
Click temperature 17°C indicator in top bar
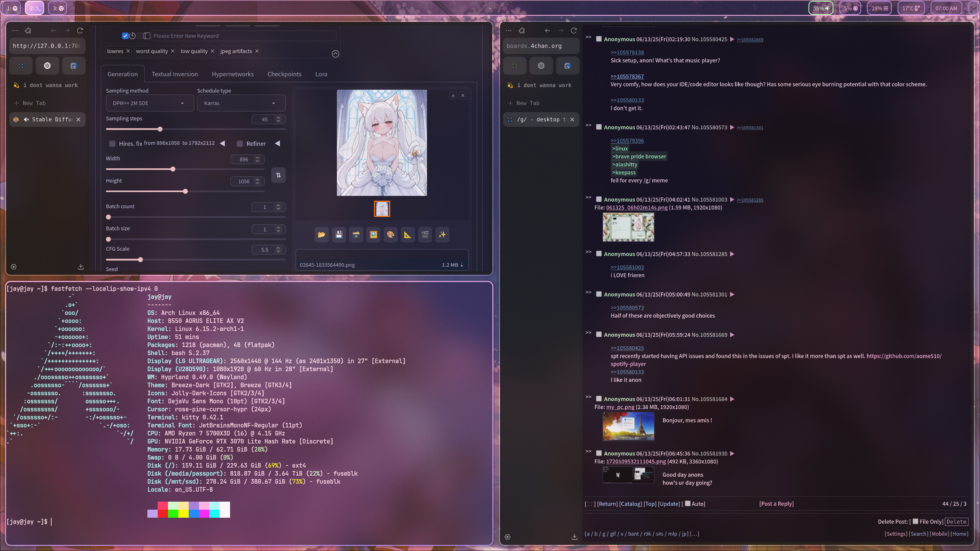pyautogui.click(x=911, y=8)
